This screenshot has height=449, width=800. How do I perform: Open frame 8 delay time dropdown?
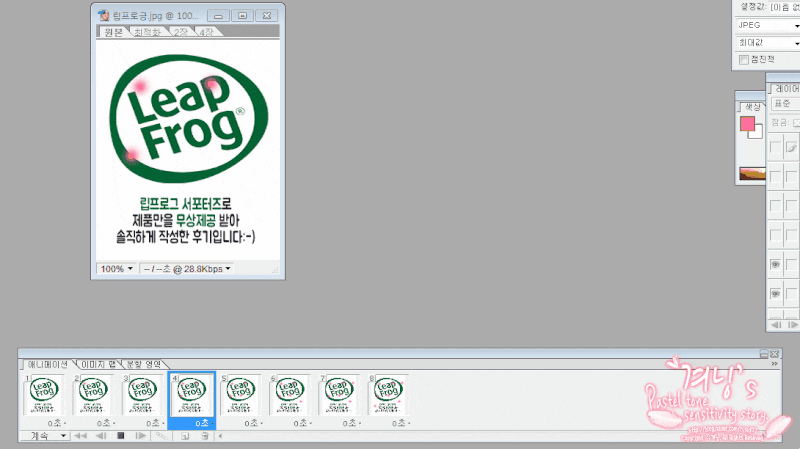pos(401,423)
